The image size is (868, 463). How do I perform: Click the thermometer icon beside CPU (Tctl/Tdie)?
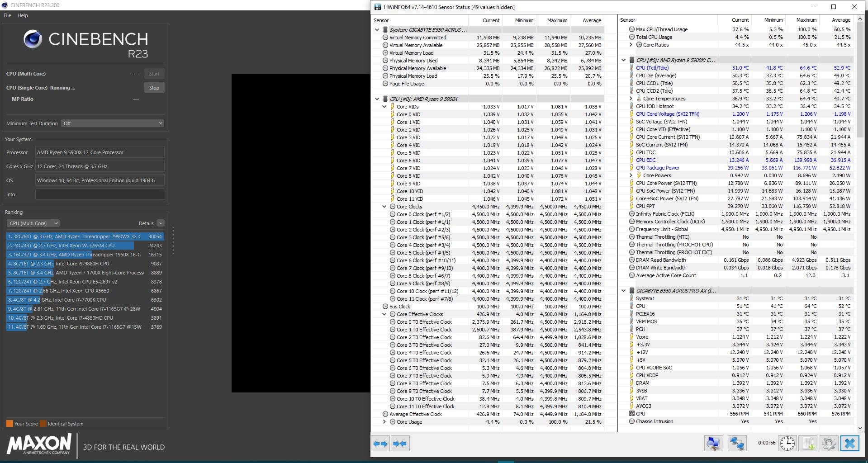(632, 68)
